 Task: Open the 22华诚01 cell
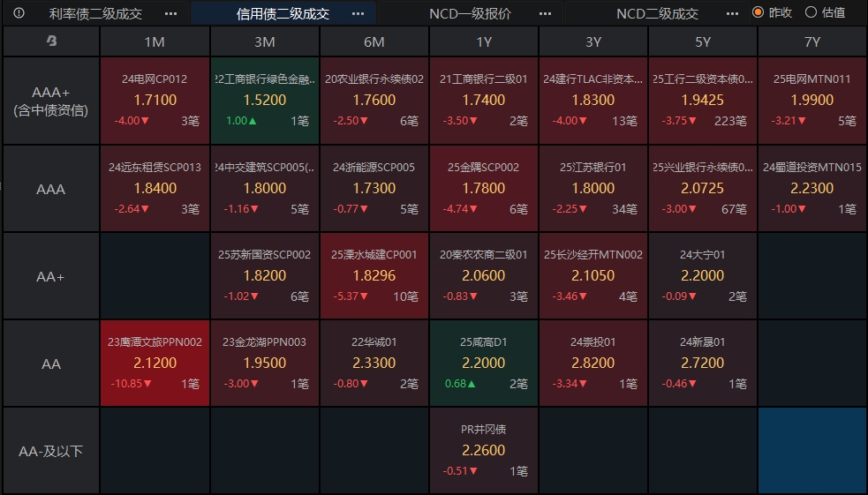tap(374, 364)
